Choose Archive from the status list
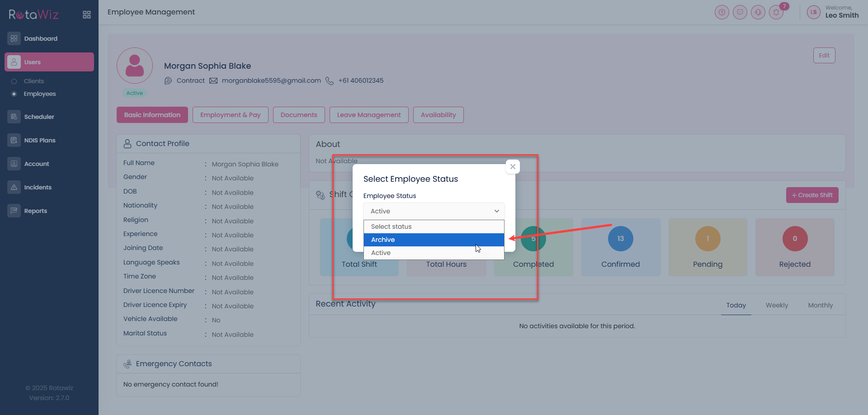The image size is (868, 415). click(434, 240)
